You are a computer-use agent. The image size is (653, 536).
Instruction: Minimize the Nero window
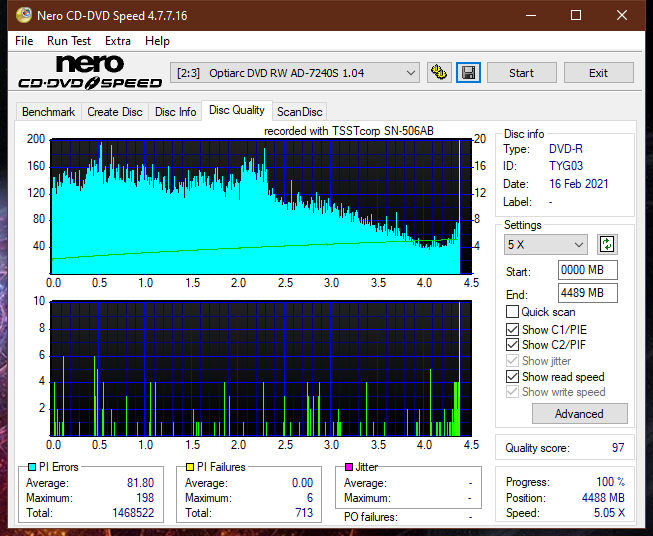[x=531, y=15]
